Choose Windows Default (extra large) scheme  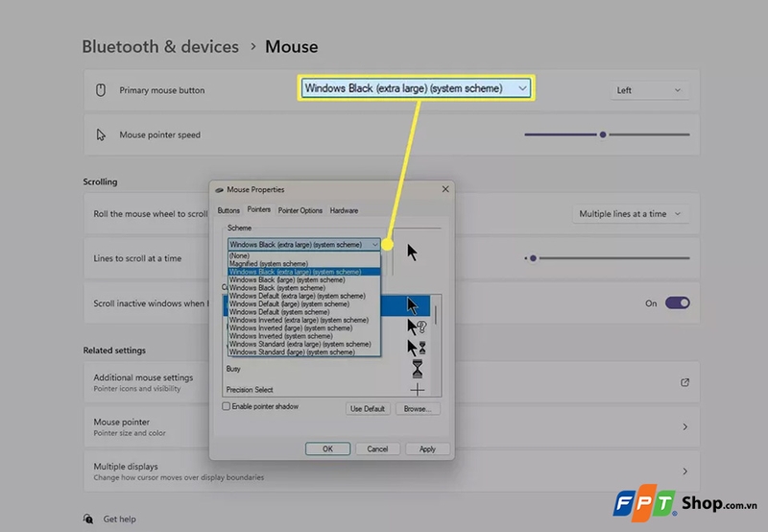(x=303, y=296)
